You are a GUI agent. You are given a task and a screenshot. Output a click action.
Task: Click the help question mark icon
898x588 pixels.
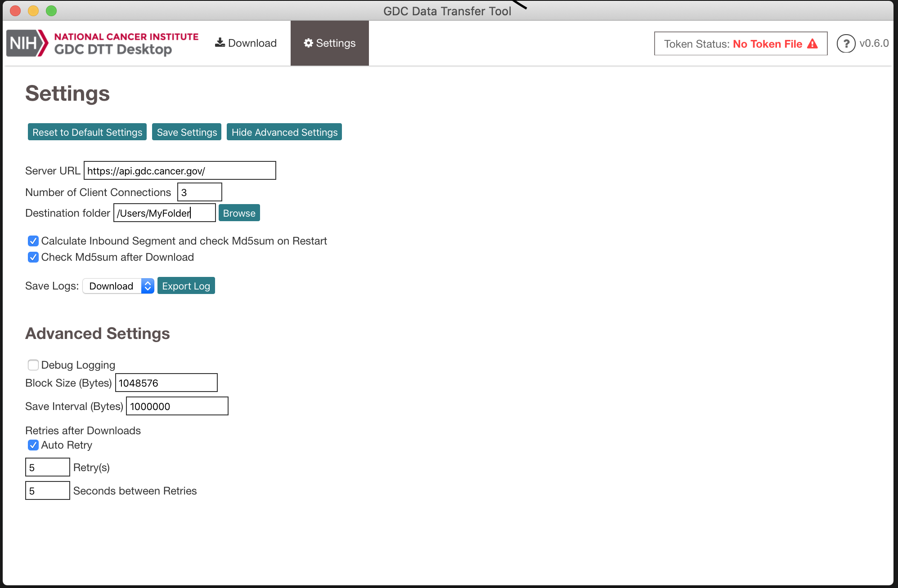846,44
